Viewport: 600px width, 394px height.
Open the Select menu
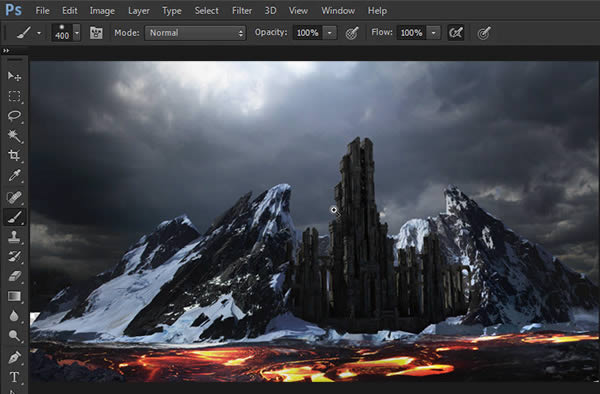tap(207, 11)
